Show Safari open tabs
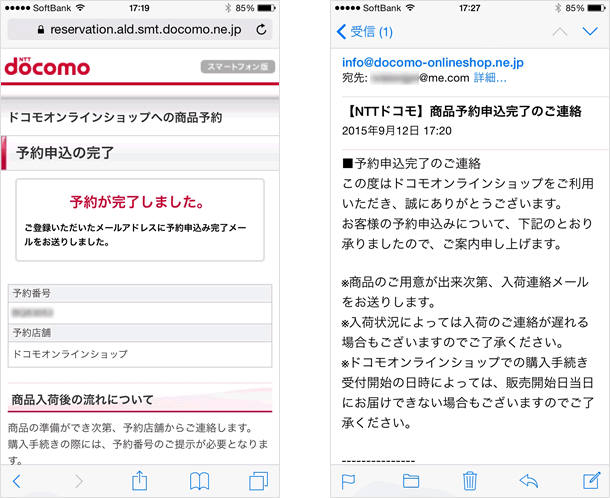610x498 pixels. click(259, 481)
